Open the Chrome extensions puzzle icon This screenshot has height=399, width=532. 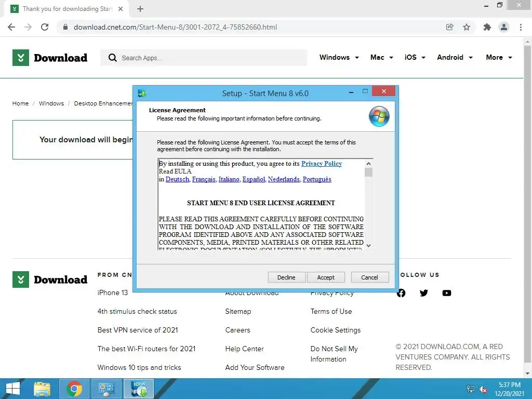pos(487,27)
